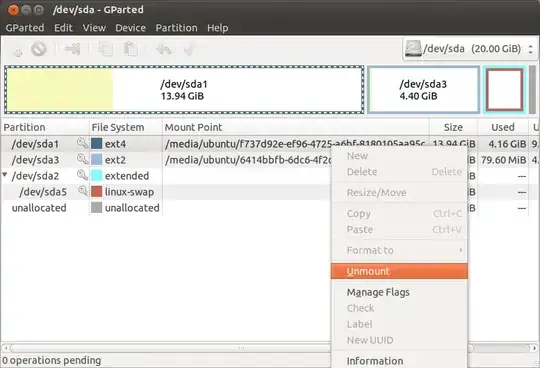Collapse the /dev/sda2 extended partition tree

click(x=5, y=175)
